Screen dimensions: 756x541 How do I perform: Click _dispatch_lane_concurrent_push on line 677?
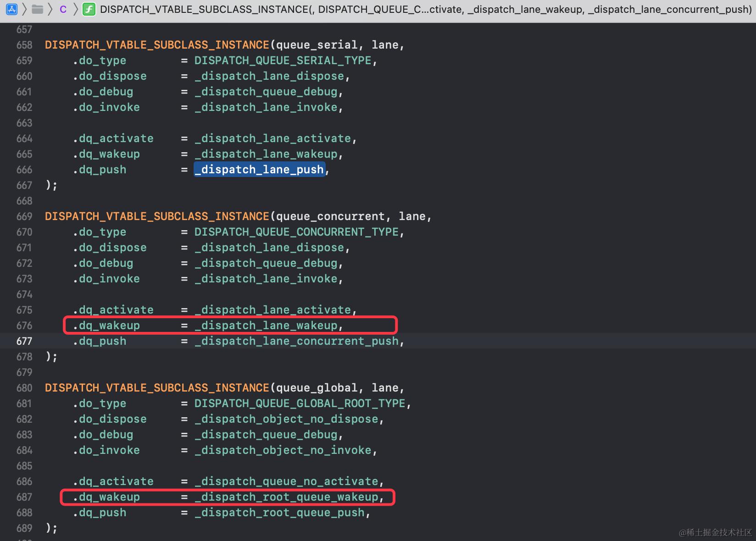(296, 341)
